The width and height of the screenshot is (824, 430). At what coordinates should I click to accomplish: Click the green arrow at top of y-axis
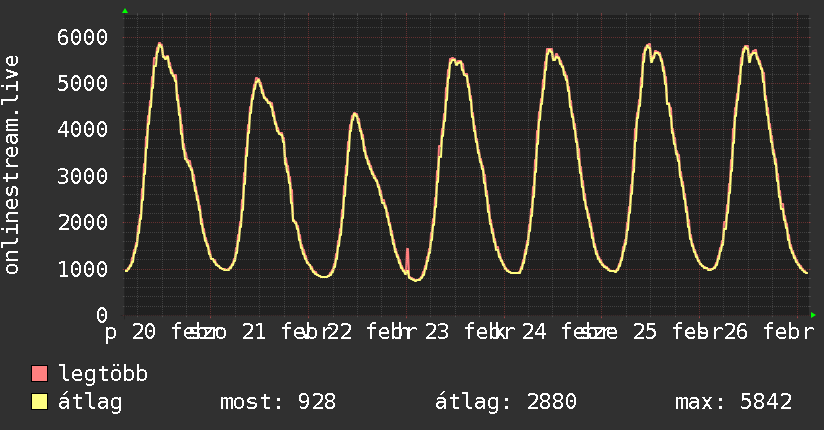coord(125,11)
